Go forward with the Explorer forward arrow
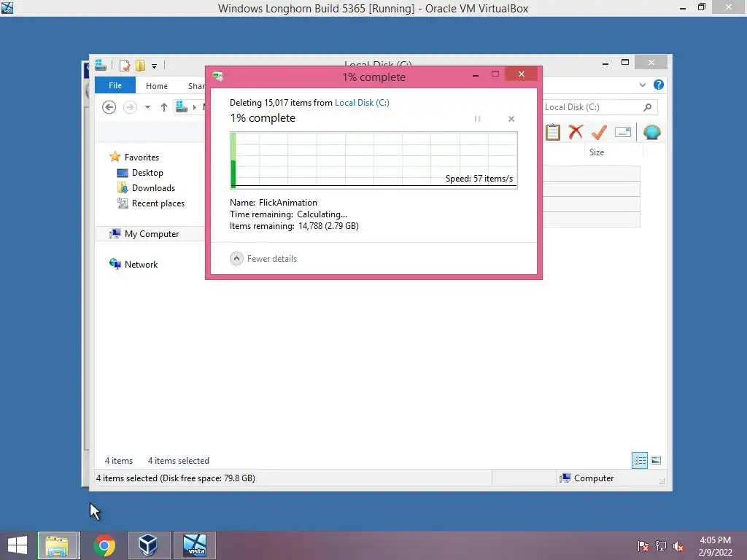 coord(130,107)
